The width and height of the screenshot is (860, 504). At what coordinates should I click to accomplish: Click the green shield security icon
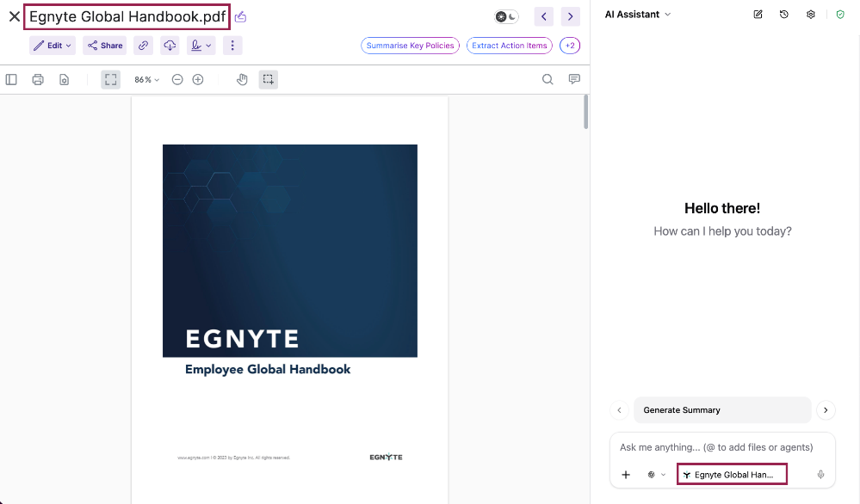click(x=840, y=15)
